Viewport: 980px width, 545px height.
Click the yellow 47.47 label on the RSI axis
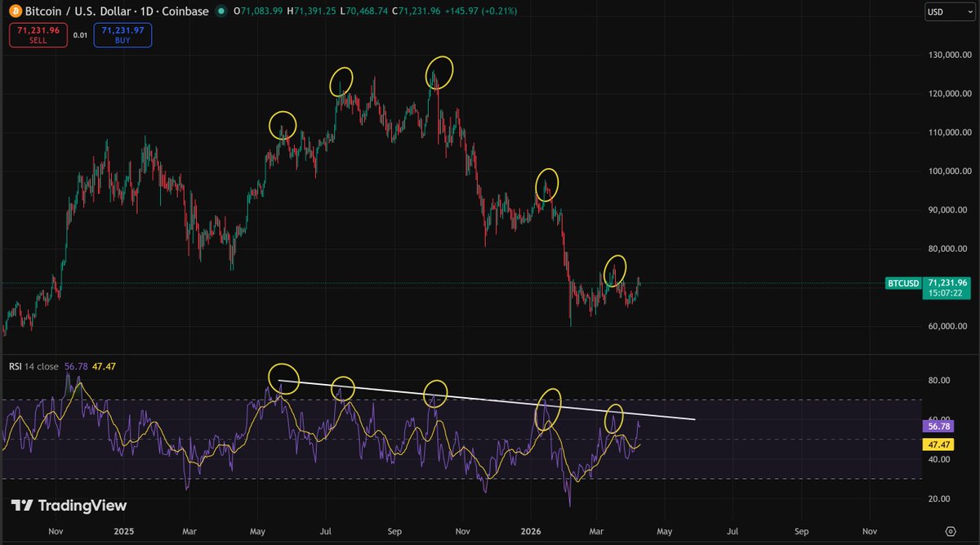[938, 445]
